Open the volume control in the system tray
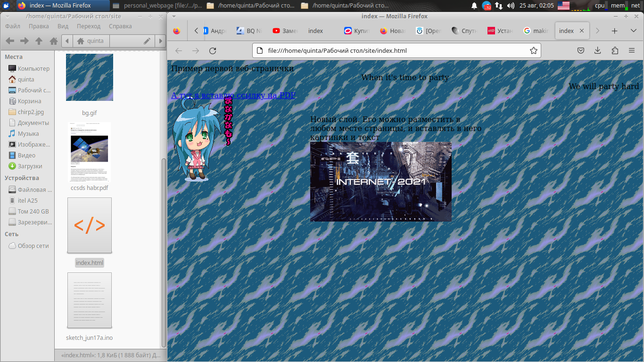 tap(511, 6)
